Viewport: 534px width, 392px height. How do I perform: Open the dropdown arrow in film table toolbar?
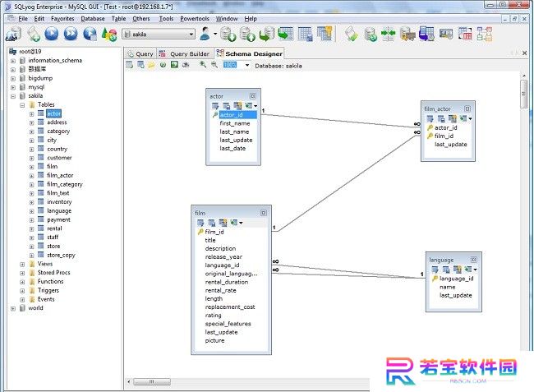click(241, 223)
